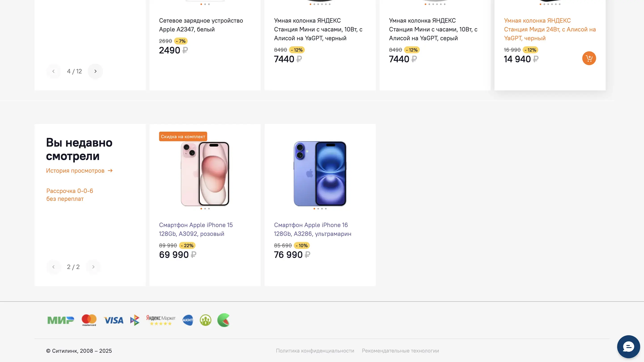Click the AKIT association badge

[188, 320]
